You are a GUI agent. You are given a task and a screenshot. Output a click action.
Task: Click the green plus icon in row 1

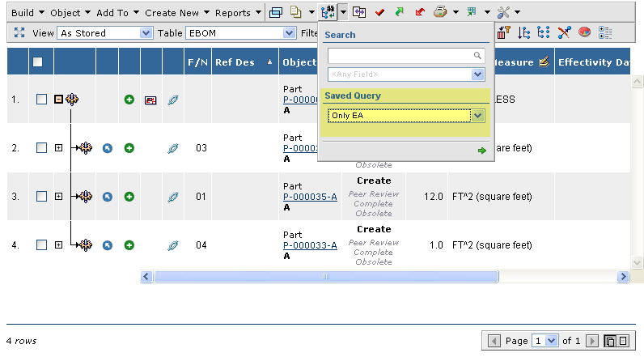coord(129,100)
